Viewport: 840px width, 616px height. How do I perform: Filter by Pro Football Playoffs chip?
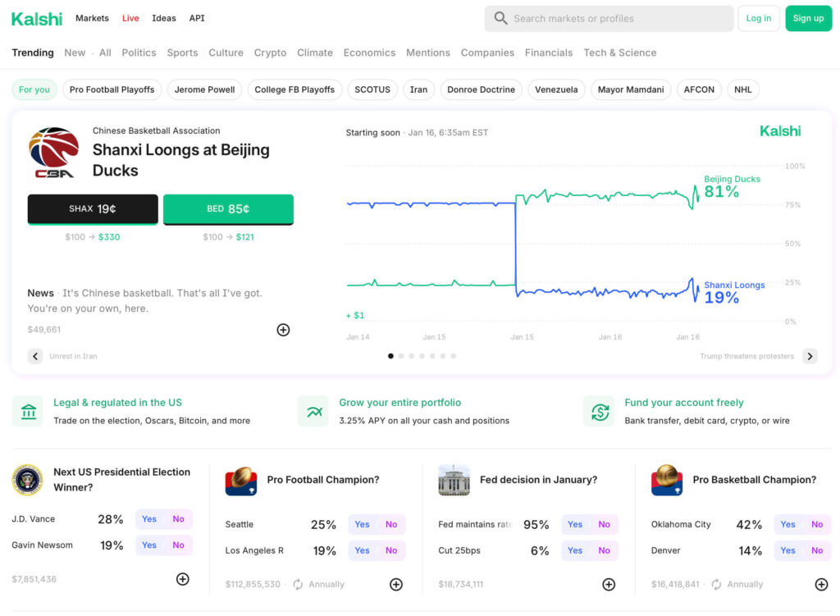(112, 89)
